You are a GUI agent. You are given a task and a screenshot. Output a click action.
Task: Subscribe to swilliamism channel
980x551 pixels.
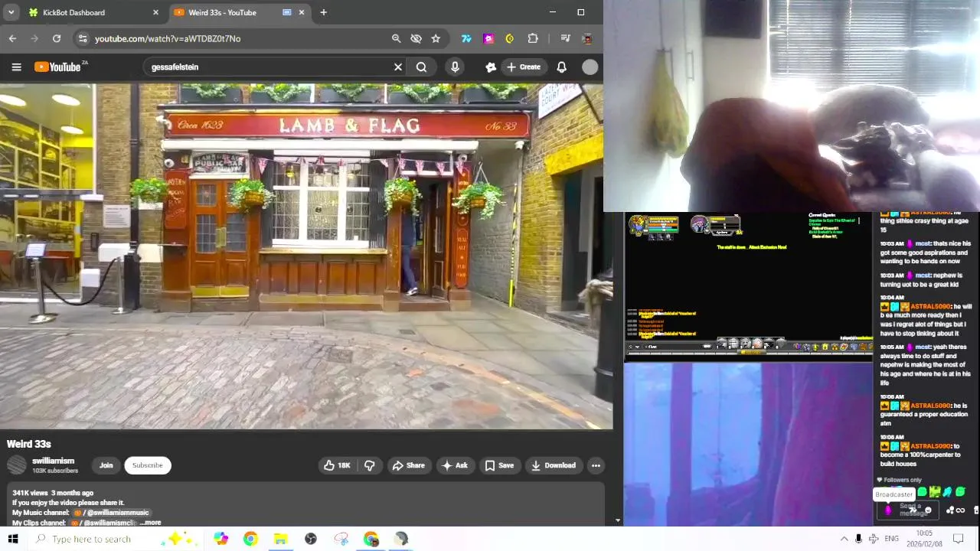(147, 465)
